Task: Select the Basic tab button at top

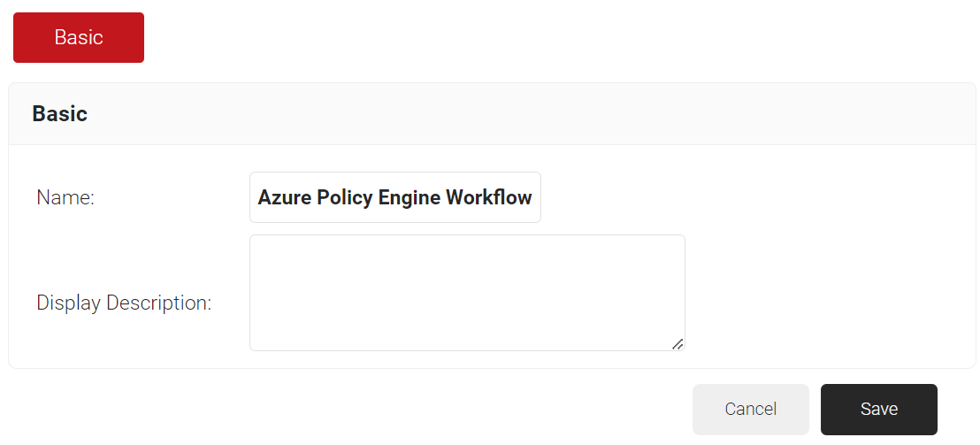Action: click(x=79, y=37)
